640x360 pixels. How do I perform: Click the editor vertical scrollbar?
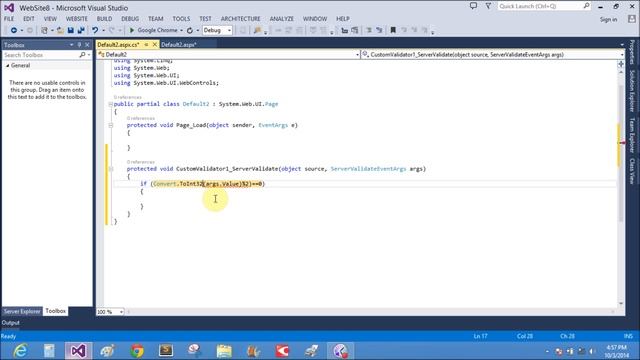[x=621, y=188]
